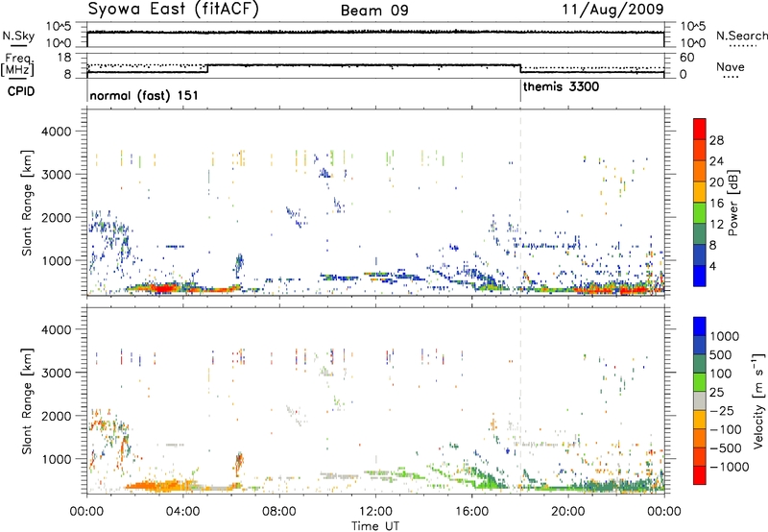Image resolution: width=768 pixels, height=532 pixels.
Task: Click the plot title Syowa East (fitACF)
Action: tap(173, 10)
